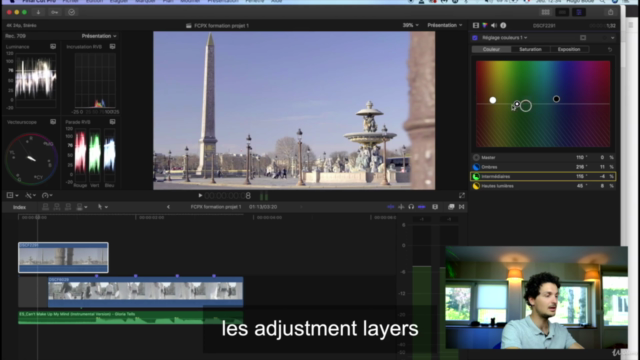The width and height of the screenshot is (640, 360).
Task: Open background tasks checkmark circle
Action: [71, 12]
